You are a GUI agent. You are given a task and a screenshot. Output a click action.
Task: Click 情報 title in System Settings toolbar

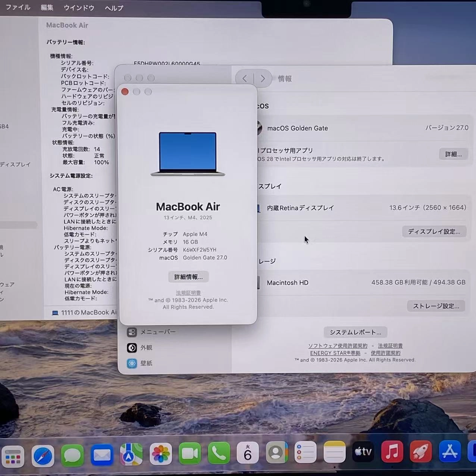(285, 79)
